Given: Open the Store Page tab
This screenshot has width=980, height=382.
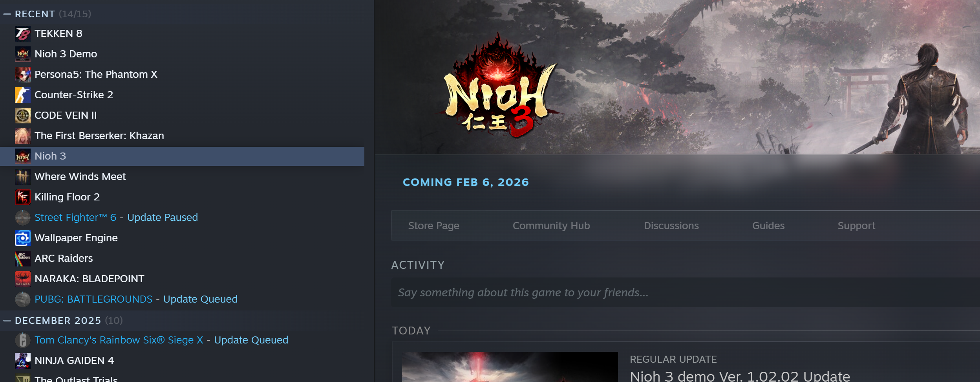Looking at the screenshot, I should tap(433, 226).
